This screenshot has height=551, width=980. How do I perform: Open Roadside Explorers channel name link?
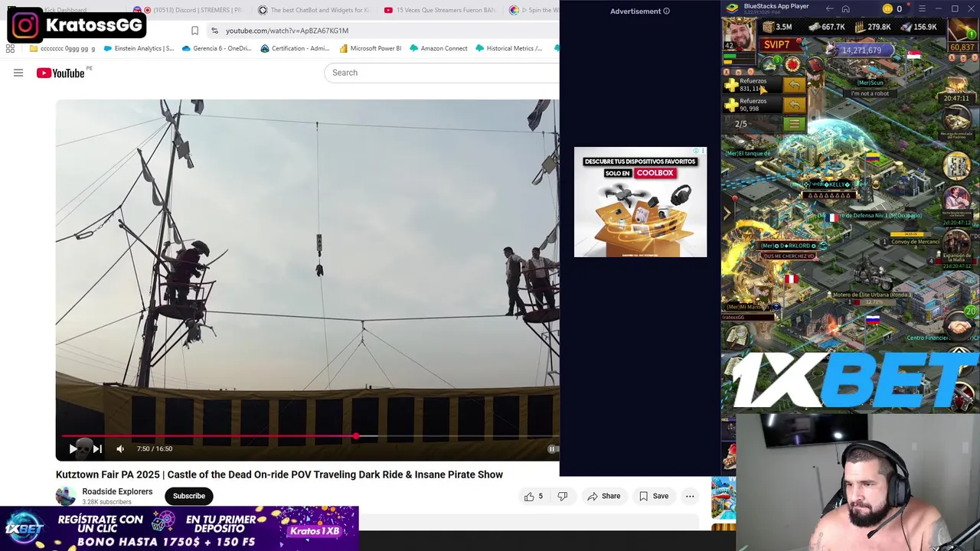[x=117, y=491]
